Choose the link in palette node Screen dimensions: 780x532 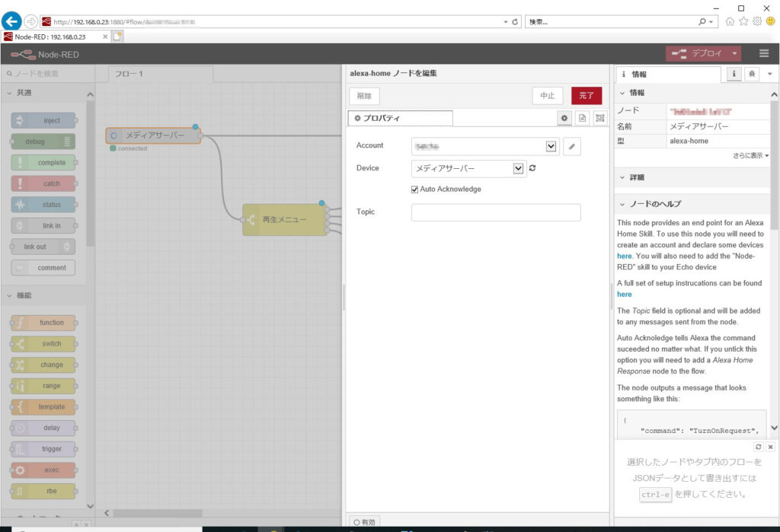tap(43, 226)
